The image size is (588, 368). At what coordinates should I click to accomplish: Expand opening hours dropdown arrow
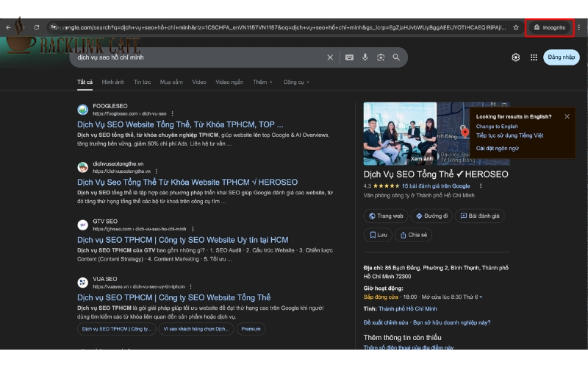coord(481,297)
